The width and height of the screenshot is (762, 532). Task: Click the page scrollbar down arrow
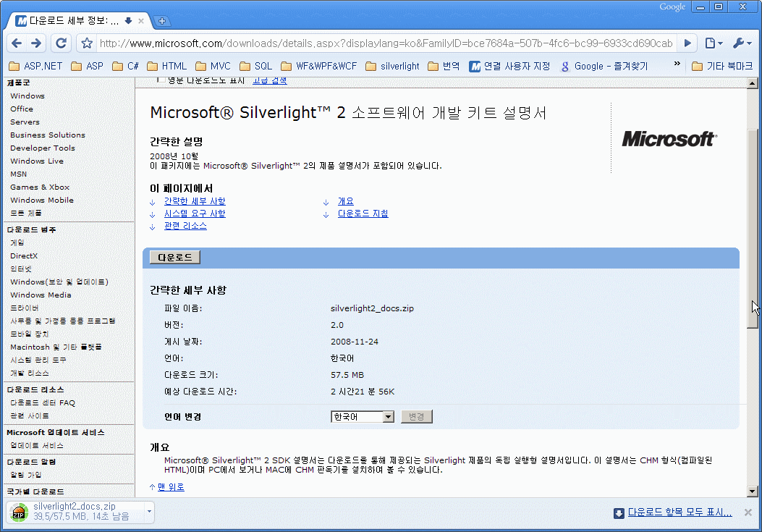coord(753,491)
